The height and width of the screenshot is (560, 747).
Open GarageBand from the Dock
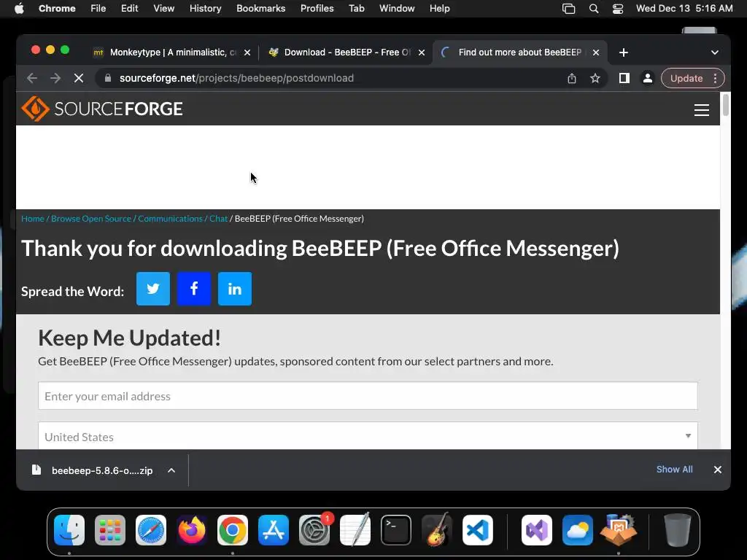[437, 530]
